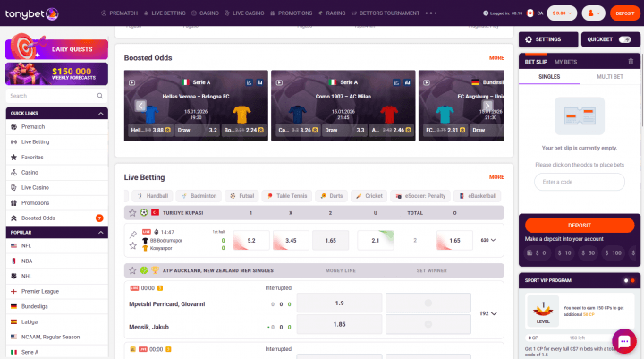Open Racing in top navigation

332,13
